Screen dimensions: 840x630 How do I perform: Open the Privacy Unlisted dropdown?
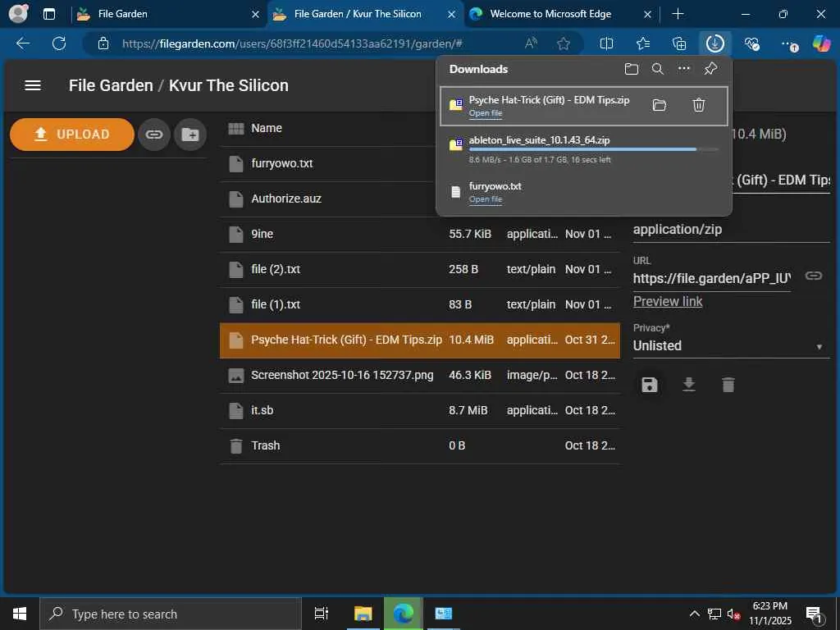point(731,346)
